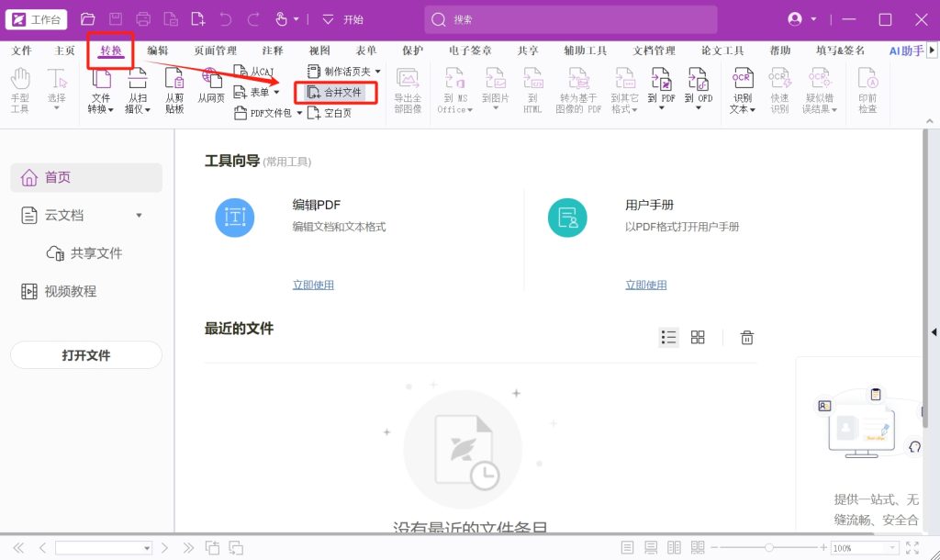Click the 打开文件 button
Image resolution: width=940 pixels, height=560 pixels.
coord(86,355)
